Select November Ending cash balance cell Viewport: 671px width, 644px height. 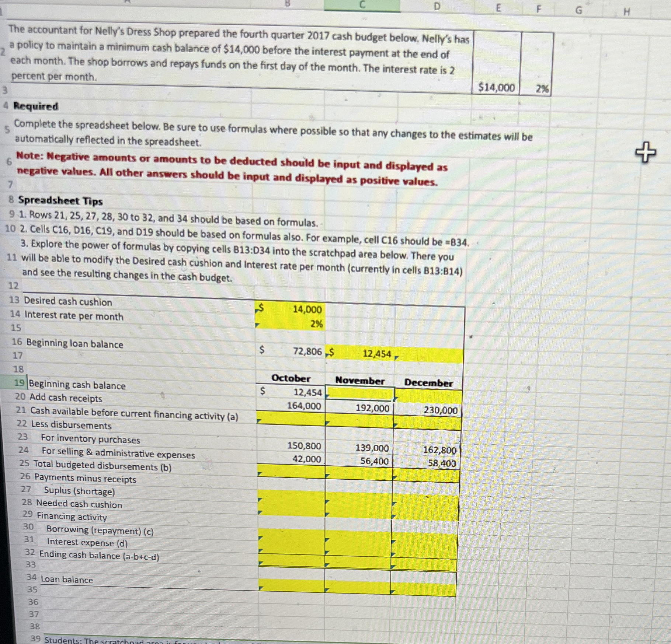358,563
